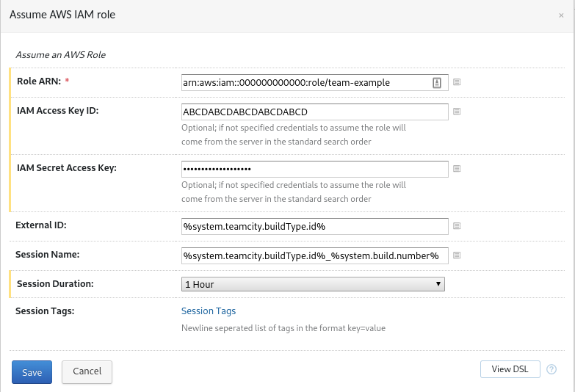Click the Save button
The image size is (575, 392).
(x=32, y=372)
